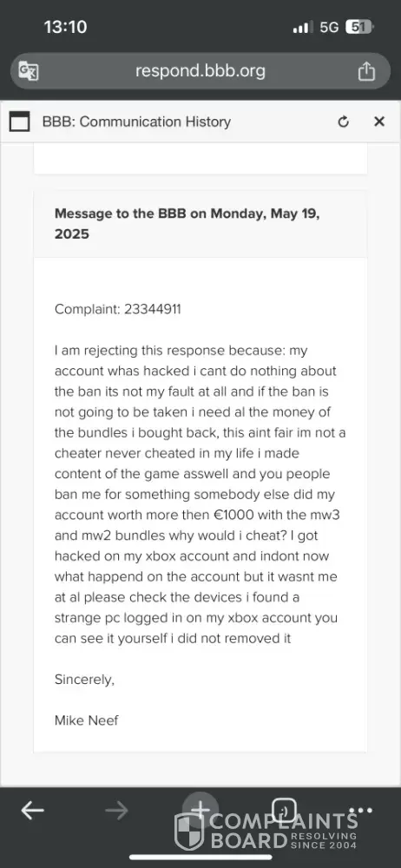Tap the Complaints Board watermark logo
This screenshot has width=401, height=868.
(266, 831)
